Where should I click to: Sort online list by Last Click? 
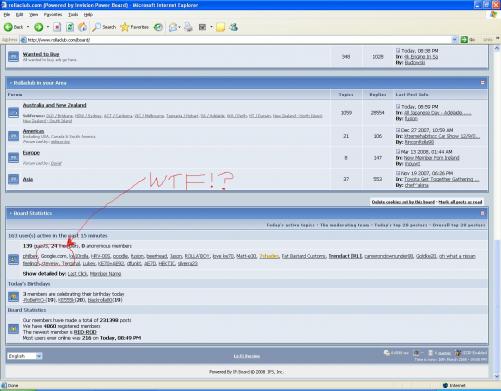[x=77, y=274]
